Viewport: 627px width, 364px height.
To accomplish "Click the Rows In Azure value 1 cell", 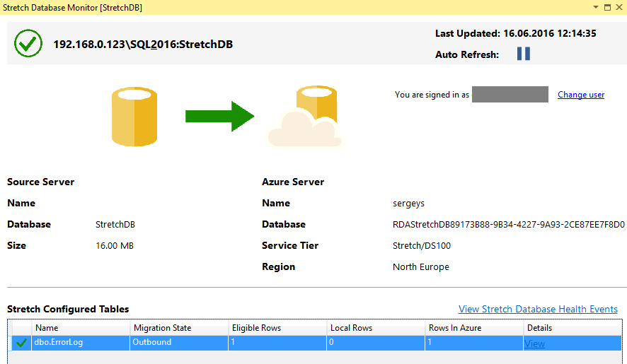I will pyautogui.click(x=474, y=343).
